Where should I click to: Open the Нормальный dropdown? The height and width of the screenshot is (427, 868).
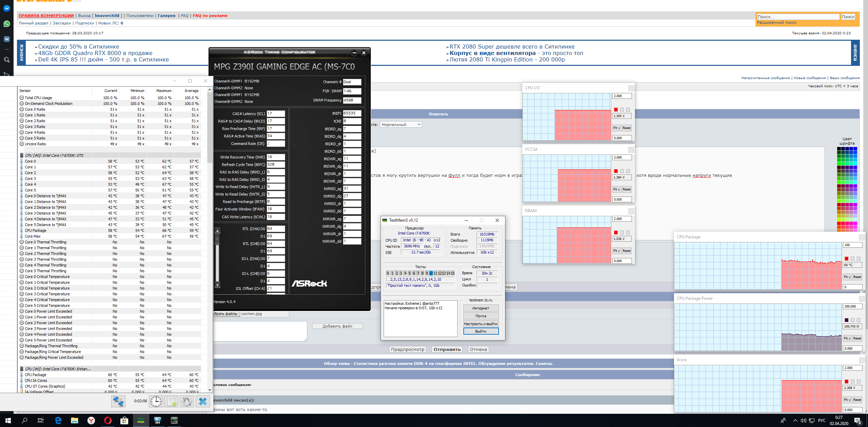click(401, 125)
